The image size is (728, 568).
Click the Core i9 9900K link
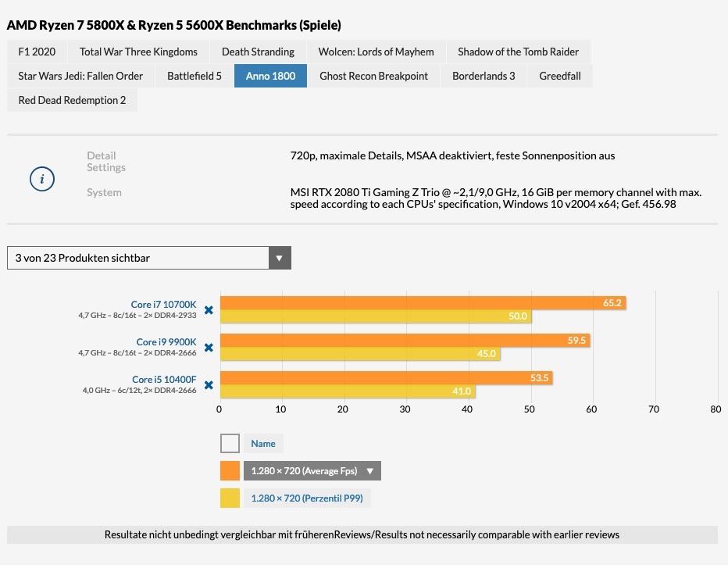point(166,342)
